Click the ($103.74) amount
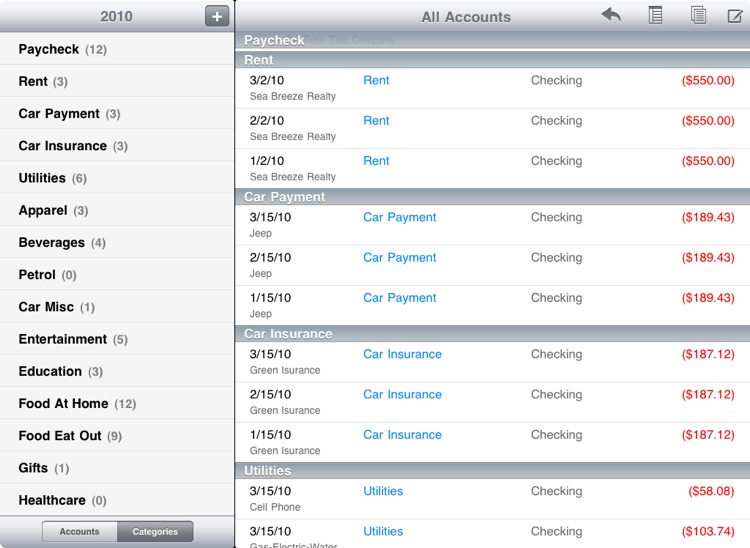Image resolution: width=750 pixels, height=548 pixels. pos(708,531)
